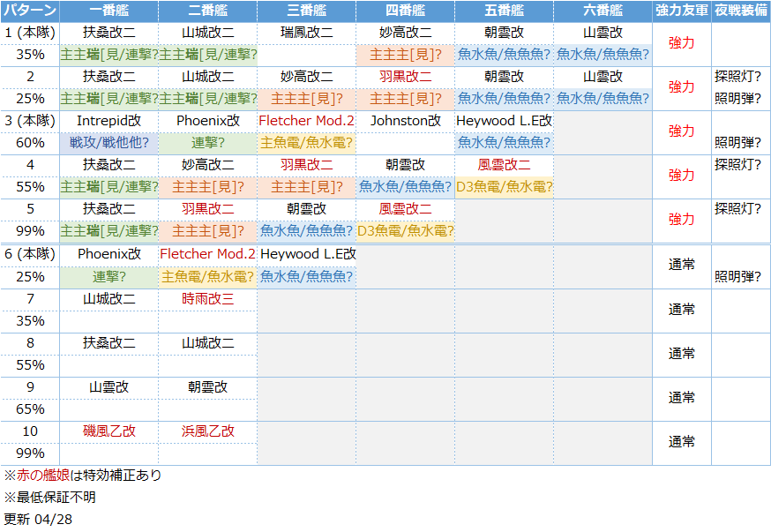Select Heywood L.E改 in pattern 3 row
The image size is (771, 532).
click(505, 121)
